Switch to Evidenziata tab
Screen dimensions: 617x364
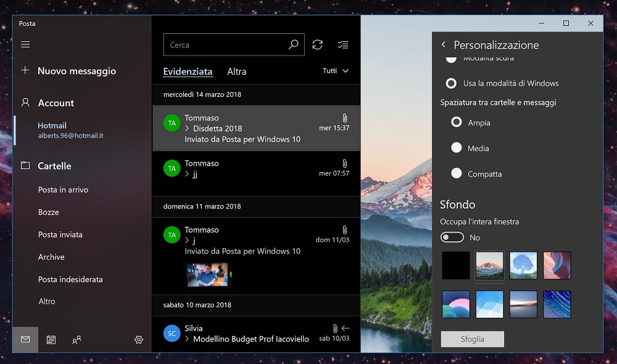pos(188,72)
